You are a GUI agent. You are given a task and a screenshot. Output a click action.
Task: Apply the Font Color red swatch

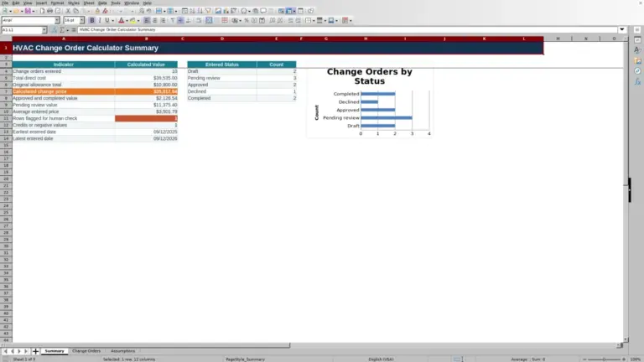tap(121, 20)
